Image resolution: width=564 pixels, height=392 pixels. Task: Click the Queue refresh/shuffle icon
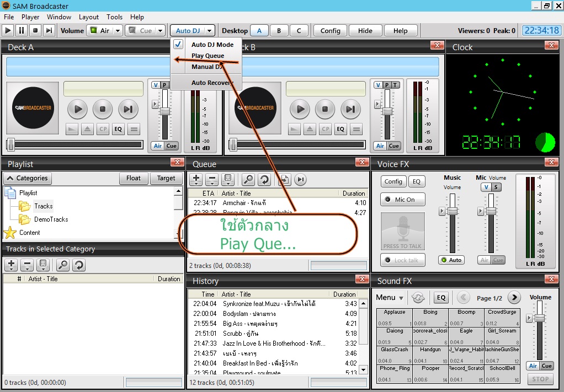coord(264,179)
